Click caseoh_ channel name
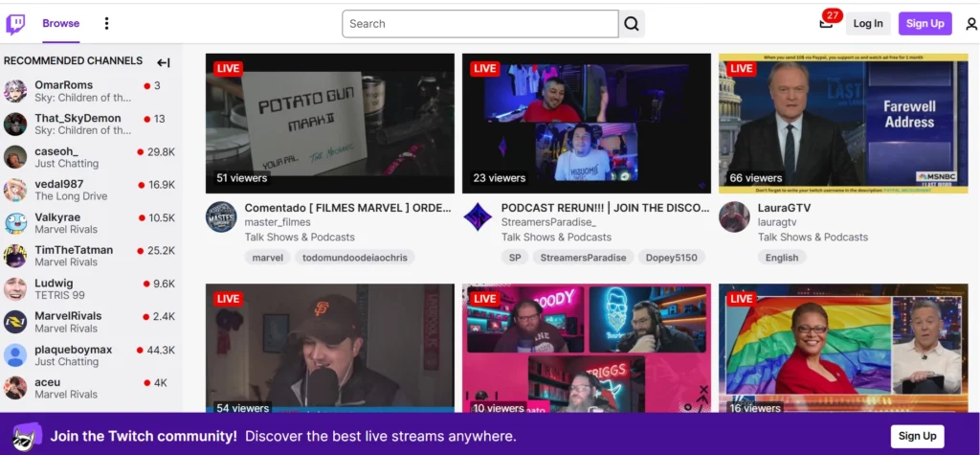This screenshot has width=980, height=455. coord(56,151)
